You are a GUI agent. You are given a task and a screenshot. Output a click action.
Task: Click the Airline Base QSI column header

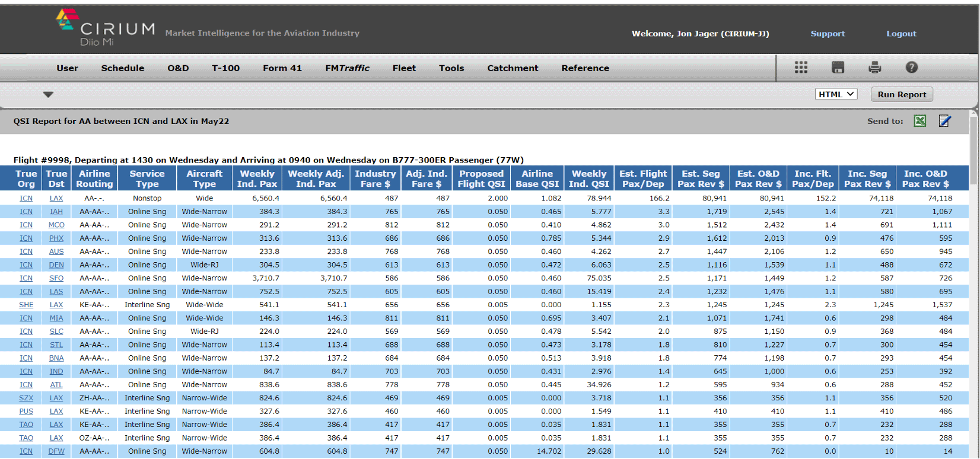pyautogui.click(x=537, y=179)
